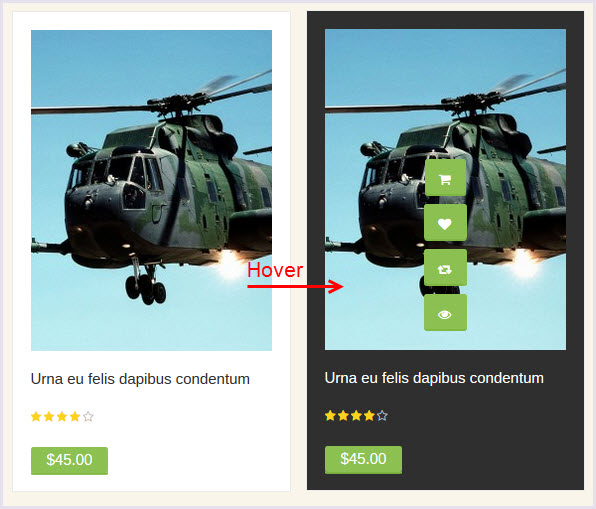Rate three stars on the left card
This screenshot has width=596, height=509.
62,417
